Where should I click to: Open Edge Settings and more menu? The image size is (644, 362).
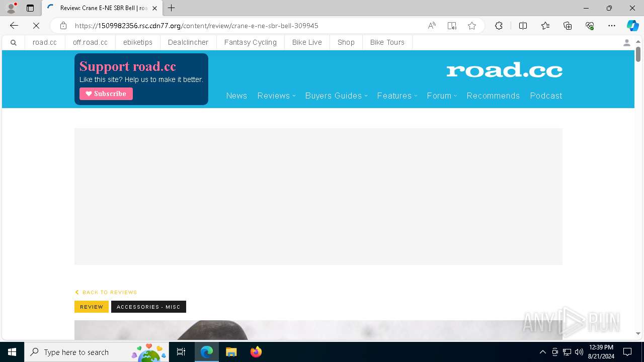(x=612, y=26)
